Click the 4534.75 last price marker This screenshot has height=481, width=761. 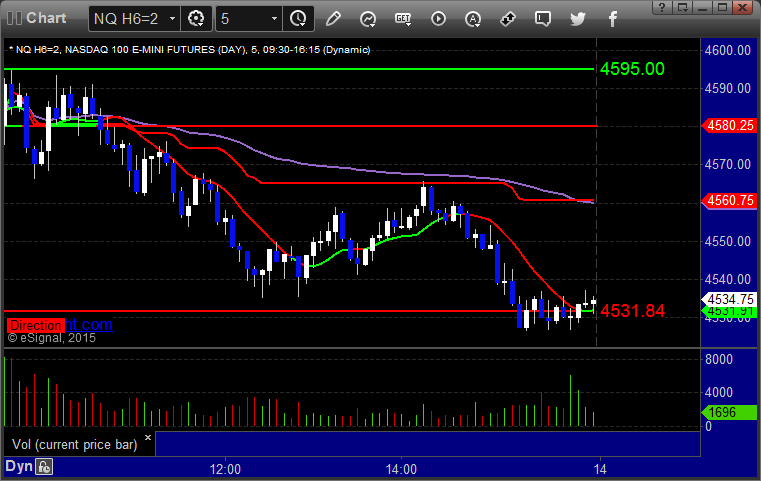(x=730, y=299)
